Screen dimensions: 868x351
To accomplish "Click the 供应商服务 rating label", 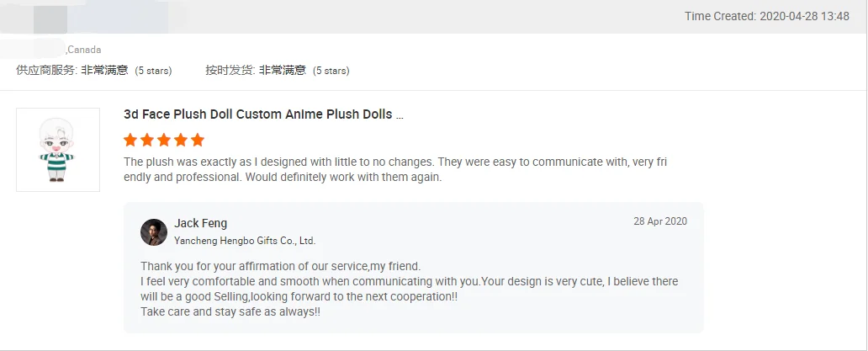I will pyautogui.click(x=46, y=71).
